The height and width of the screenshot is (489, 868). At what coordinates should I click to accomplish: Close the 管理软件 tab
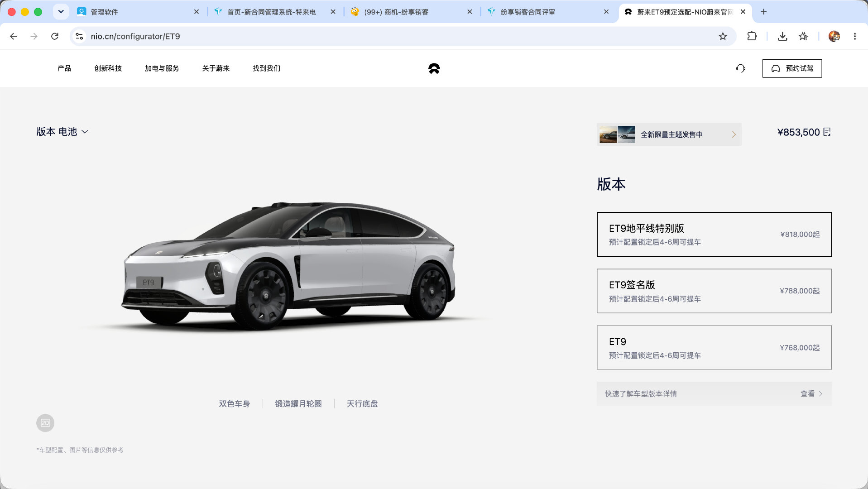[x=197, y=12]
